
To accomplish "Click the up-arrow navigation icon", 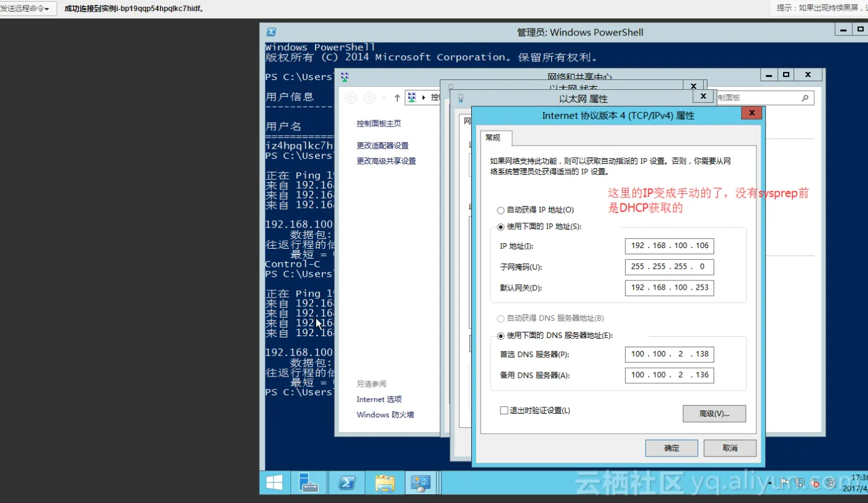I will tap(397, 98).
